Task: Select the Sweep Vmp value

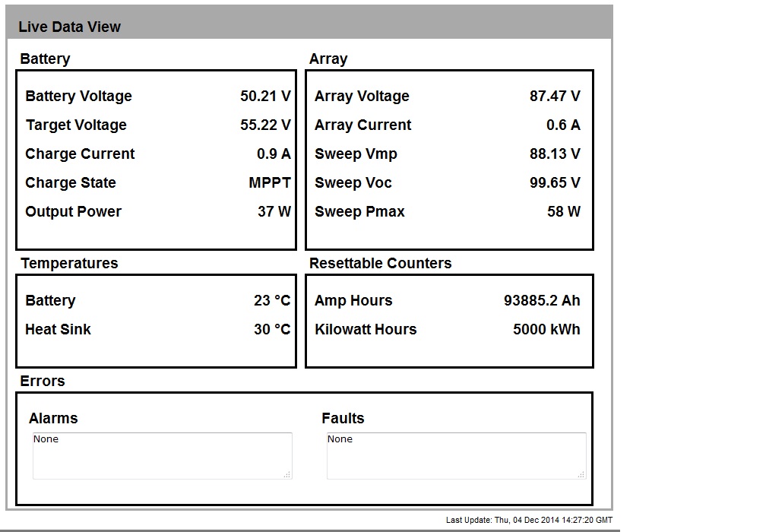Action: click(555, 154)
